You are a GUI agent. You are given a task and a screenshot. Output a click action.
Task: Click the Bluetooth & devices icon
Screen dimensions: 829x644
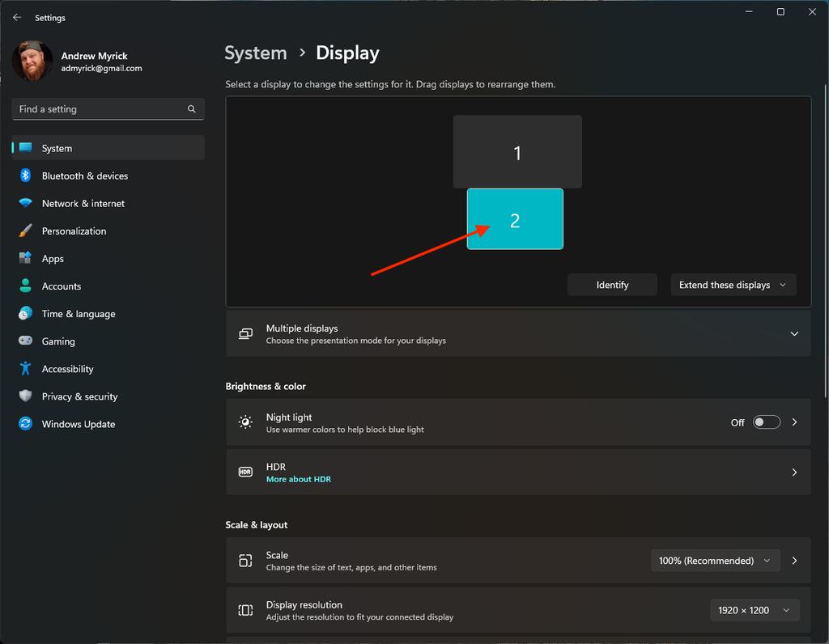coord(25,176)
